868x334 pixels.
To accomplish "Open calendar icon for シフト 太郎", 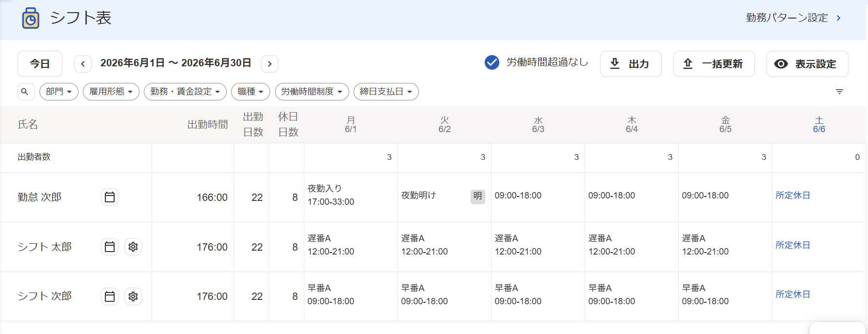I will 110,247.
